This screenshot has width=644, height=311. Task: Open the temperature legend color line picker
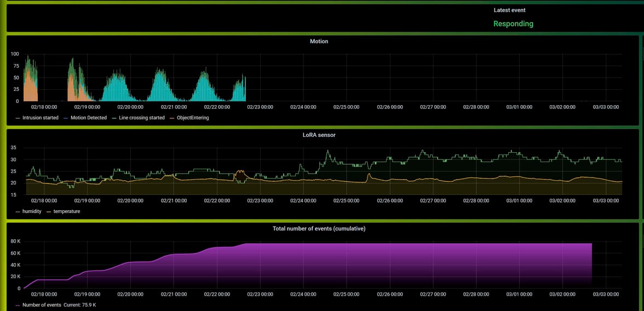click(49, 211)
